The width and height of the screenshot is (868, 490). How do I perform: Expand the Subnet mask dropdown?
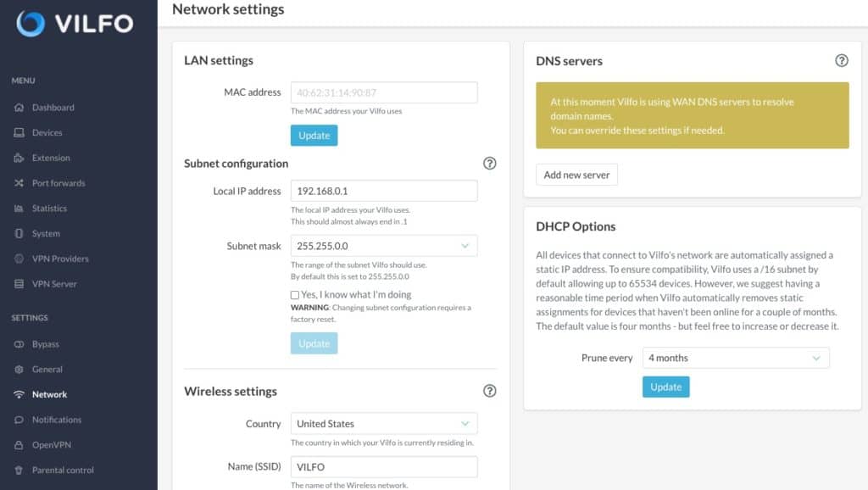pyautogui.click(x=384, y=246)
